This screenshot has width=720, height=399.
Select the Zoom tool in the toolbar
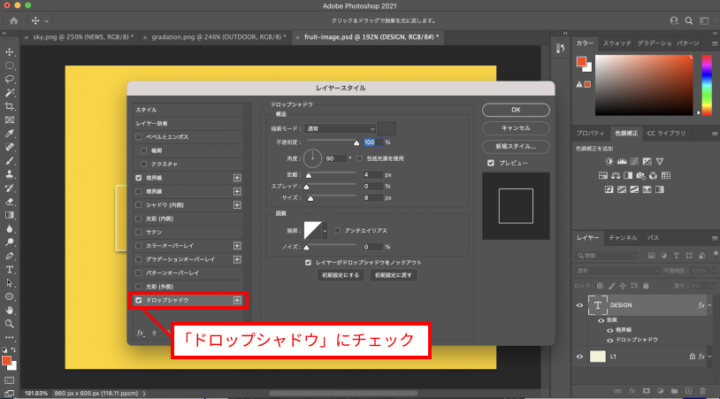coord(9,324)
